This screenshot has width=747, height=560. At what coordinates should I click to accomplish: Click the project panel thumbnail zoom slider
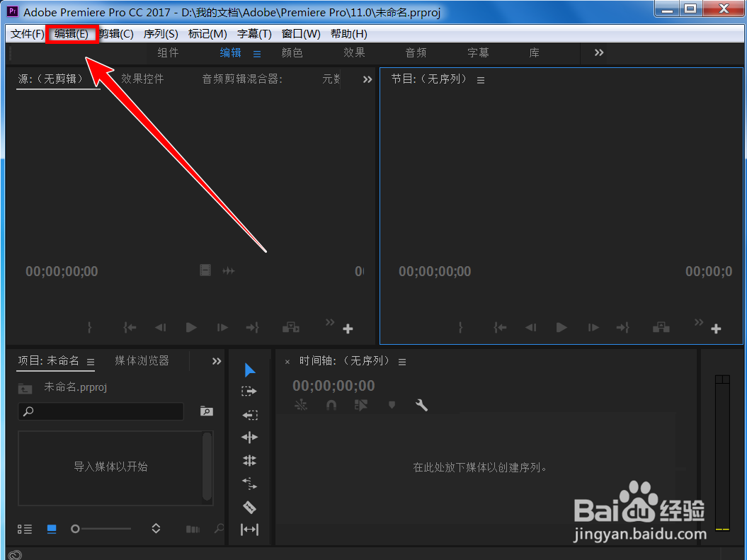point(101,529)
